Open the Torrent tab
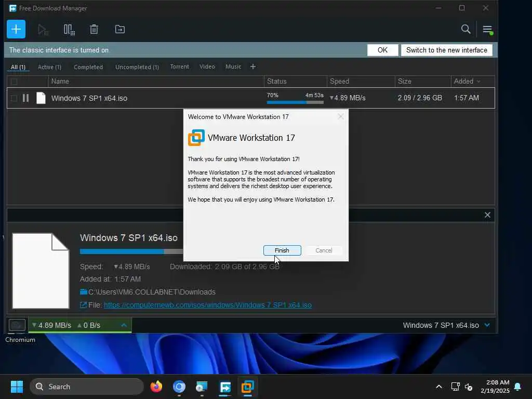 179,67
